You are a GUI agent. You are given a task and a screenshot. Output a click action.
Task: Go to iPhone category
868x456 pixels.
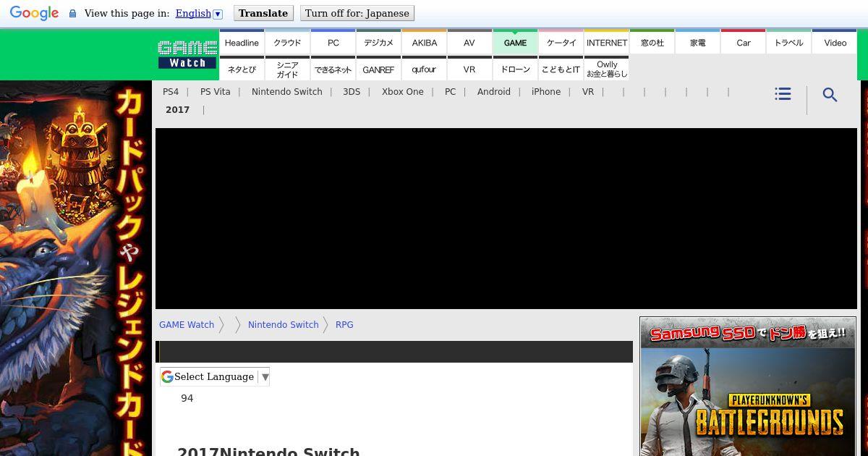point(546,92)
